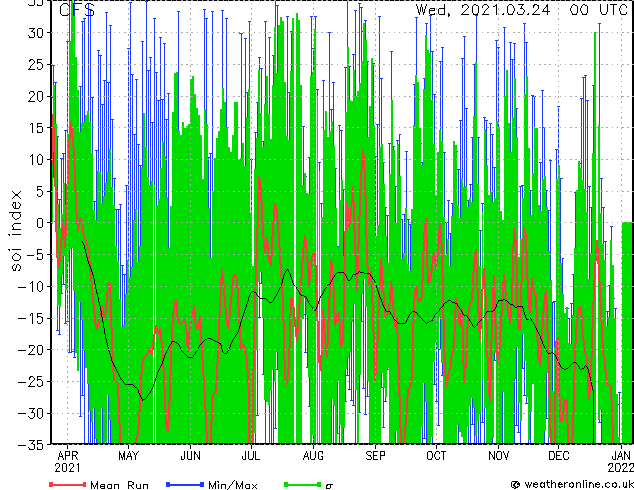
Task: Click the blue Min/Max legend line
Action: tap(185, 484)
